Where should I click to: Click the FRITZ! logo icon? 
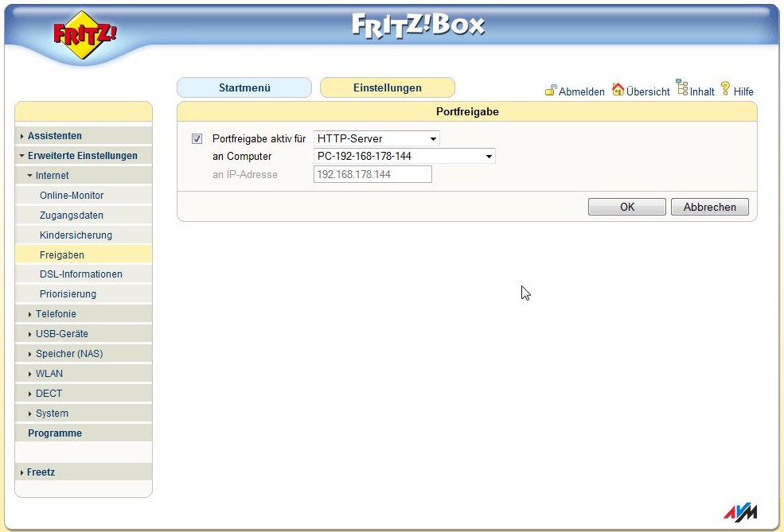click(85, 35)
